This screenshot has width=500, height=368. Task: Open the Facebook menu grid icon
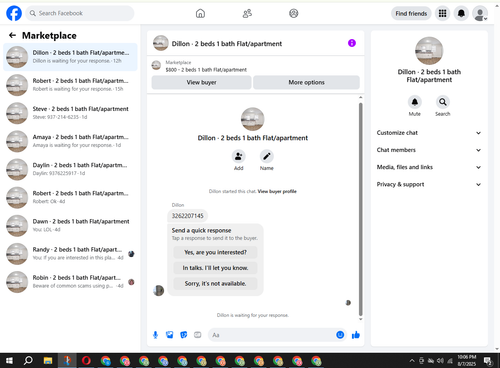pos(442,13)
